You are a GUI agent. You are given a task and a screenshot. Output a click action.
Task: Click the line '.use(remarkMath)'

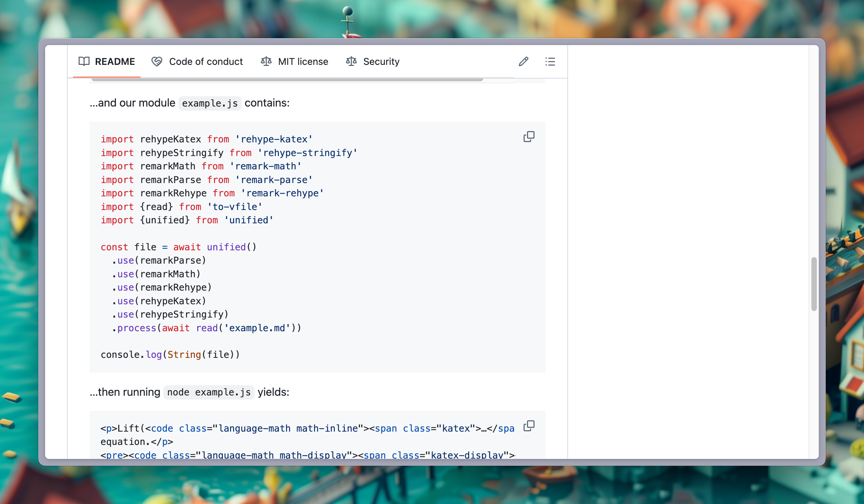pos(156,274)
